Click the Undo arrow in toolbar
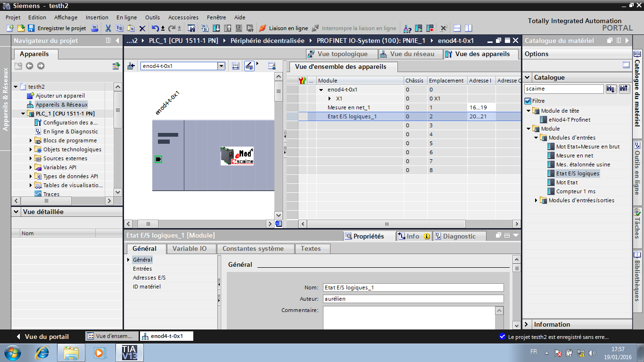 [155, 28]
